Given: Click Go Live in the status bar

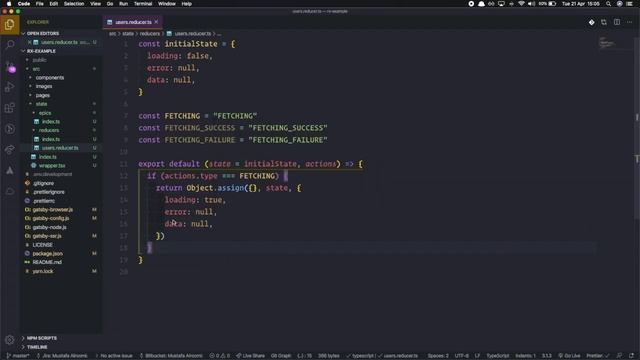Looking at the screenshot, I should [569, 356].
